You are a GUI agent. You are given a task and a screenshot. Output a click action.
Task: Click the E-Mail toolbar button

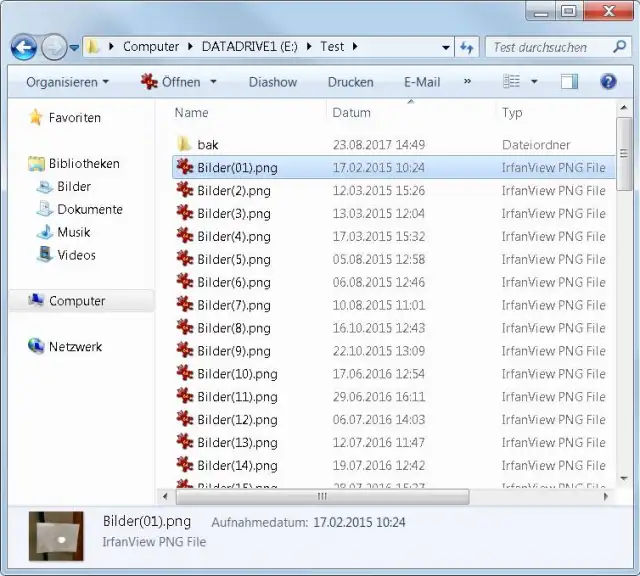pyautogui.click(x=422, y=82)
